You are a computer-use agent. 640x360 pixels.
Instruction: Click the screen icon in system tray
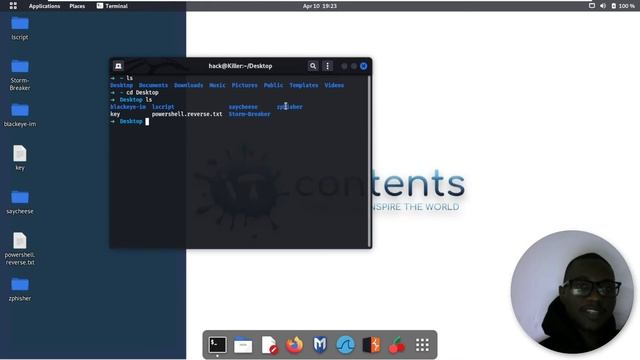point(592,6)
